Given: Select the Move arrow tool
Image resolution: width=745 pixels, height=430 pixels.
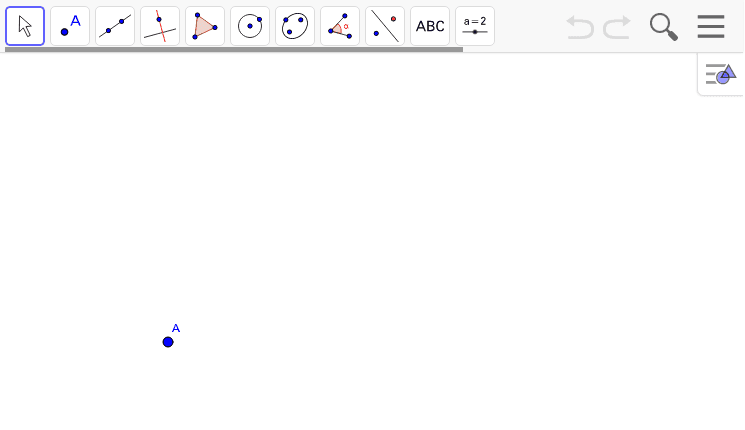Looking at the screenshot, I should (x=25, y=26).
